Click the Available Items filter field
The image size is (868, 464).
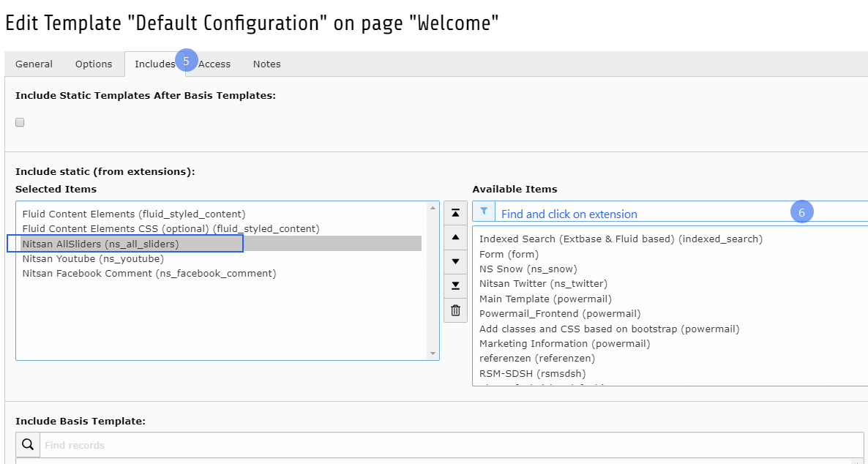click(681, 212)
